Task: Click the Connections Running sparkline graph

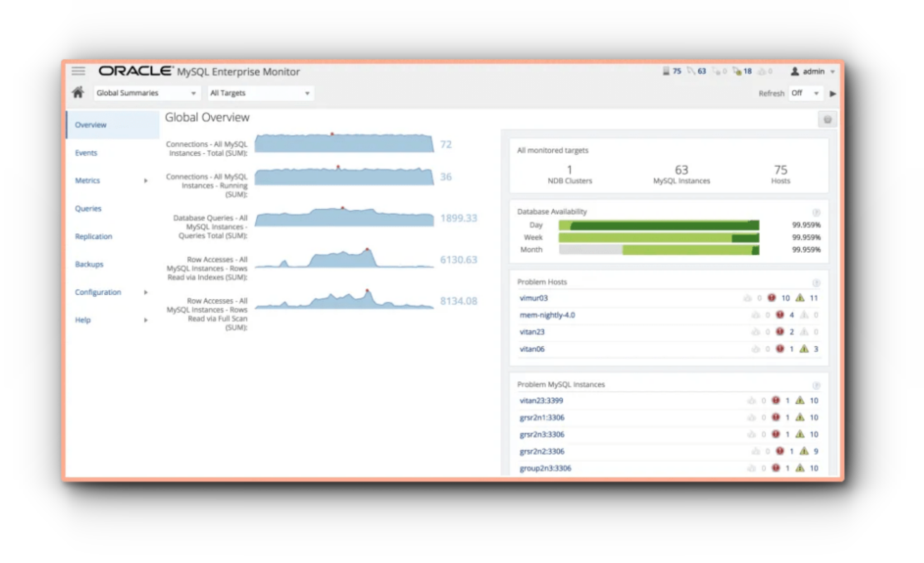Action: pyautogui.click(x=344, y=175)
